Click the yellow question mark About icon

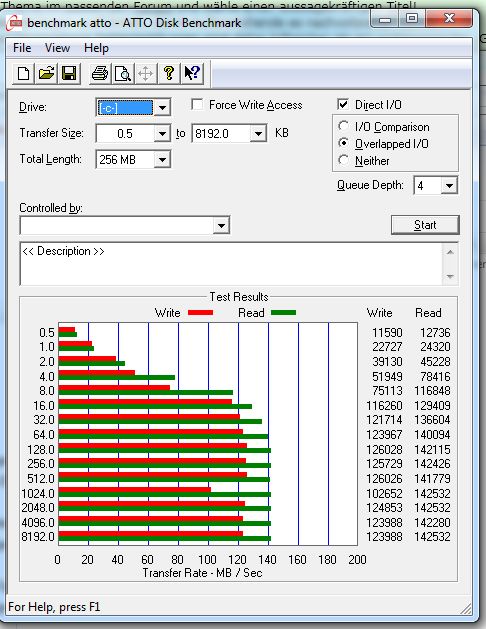(x=169, y=73)
